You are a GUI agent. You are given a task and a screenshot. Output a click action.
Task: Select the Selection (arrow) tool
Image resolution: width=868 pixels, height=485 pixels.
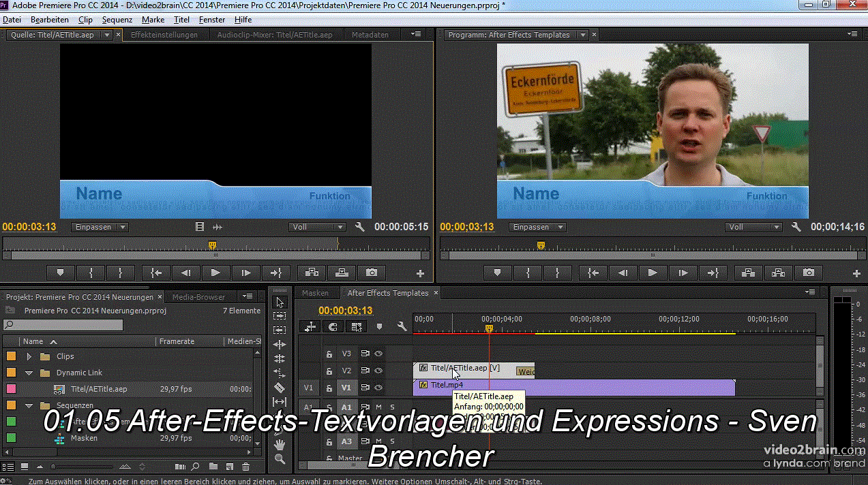(x=280, y=302)
